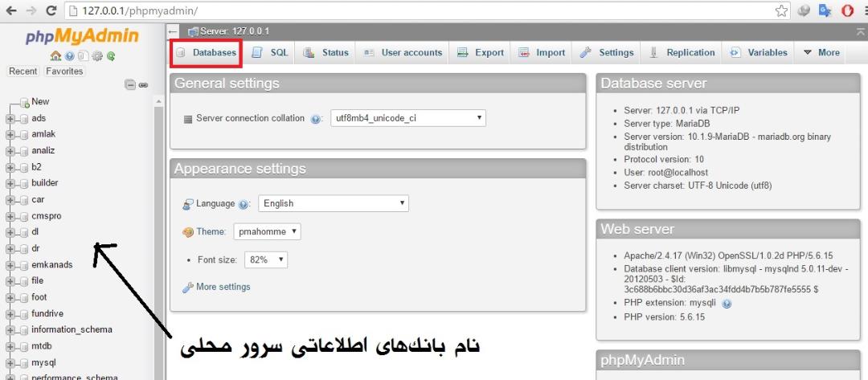This screenshot has width=868, height=380.
Task: Expand the builder database node
Action: pyautogui.click(x=10, y=184)
